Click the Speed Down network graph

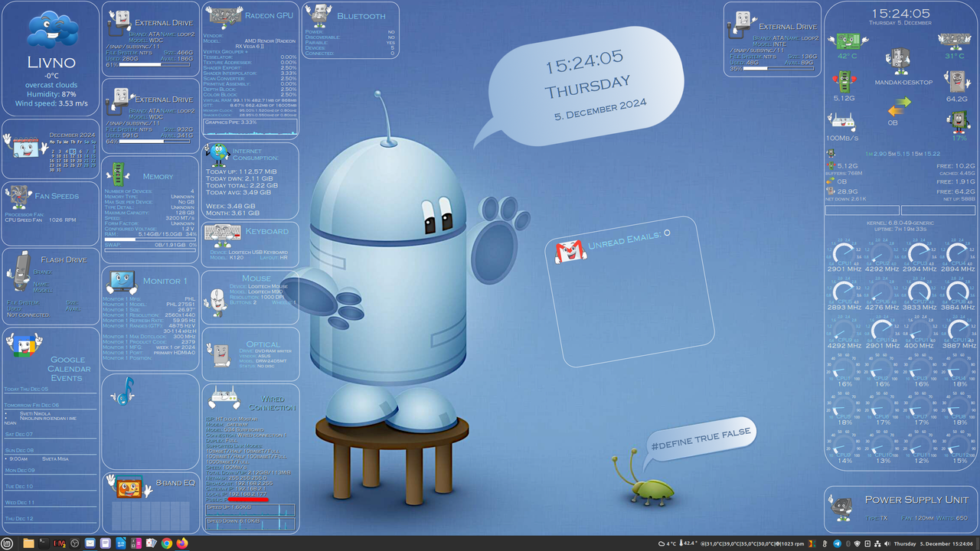[x=250, y=524]
